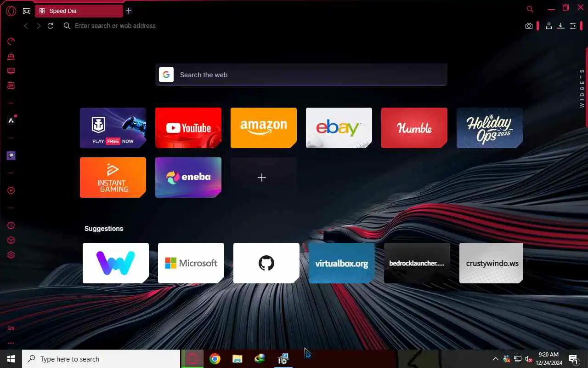Go back with the left arrow
The height and width of the screenshot is (368, 588).
(26, 26)
